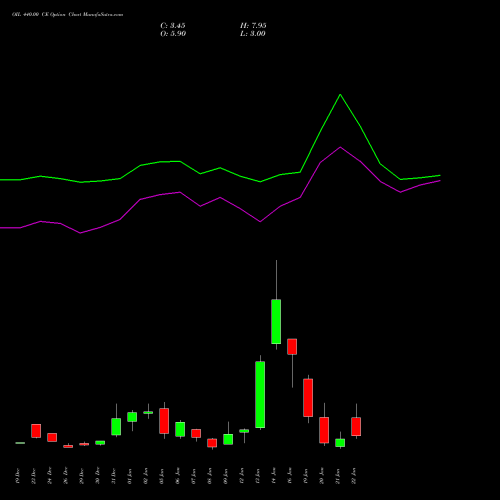Select the red candle above 05 Jan
500x500 pixels.
point(164,421)
